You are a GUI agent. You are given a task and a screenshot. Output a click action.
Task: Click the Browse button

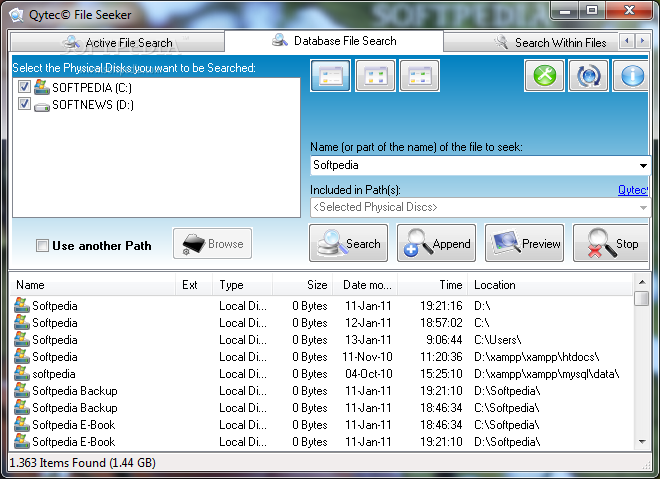click(x=213, y=243)
